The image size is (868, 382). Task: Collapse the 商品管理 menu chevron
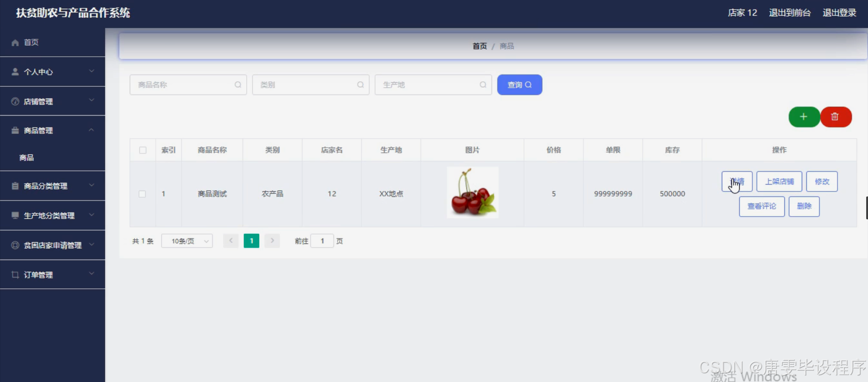(x=91, y=130)
